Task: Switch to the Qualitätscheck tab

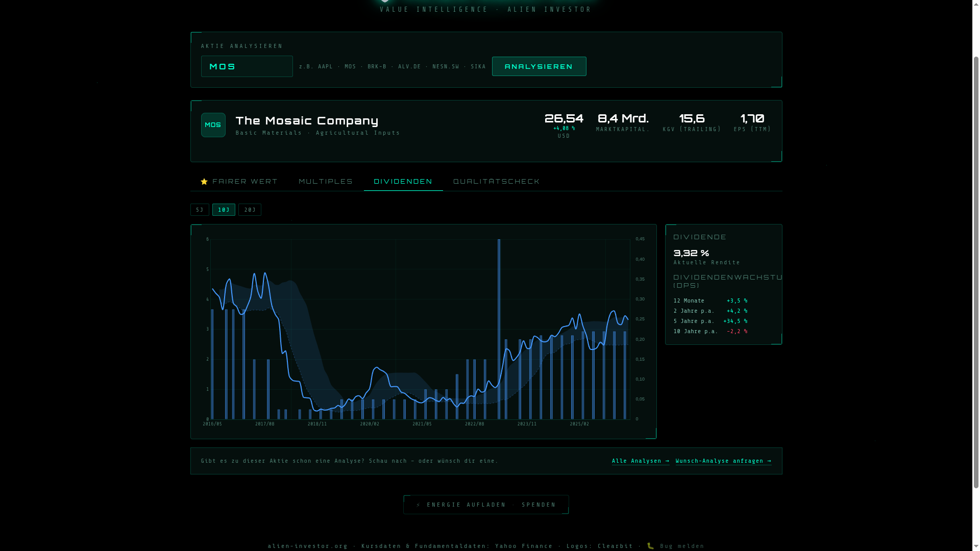Action: point(496,182)
